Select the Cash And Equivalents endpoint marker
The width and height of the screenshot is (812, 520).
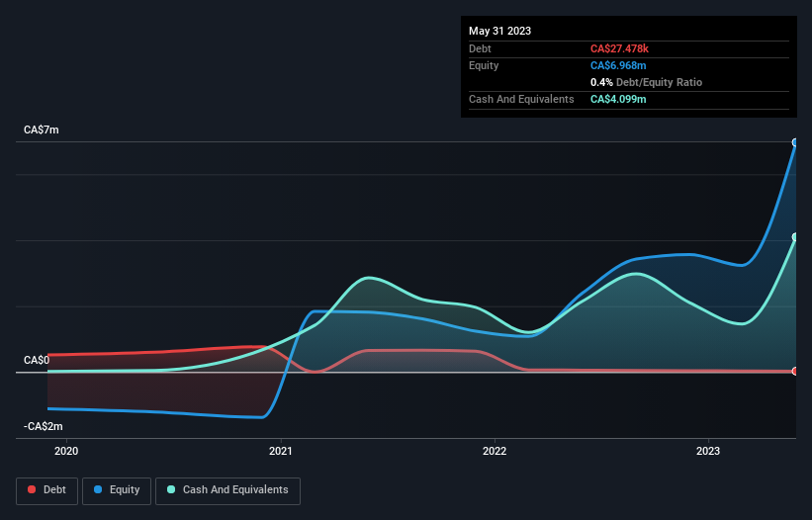[795, 237]
